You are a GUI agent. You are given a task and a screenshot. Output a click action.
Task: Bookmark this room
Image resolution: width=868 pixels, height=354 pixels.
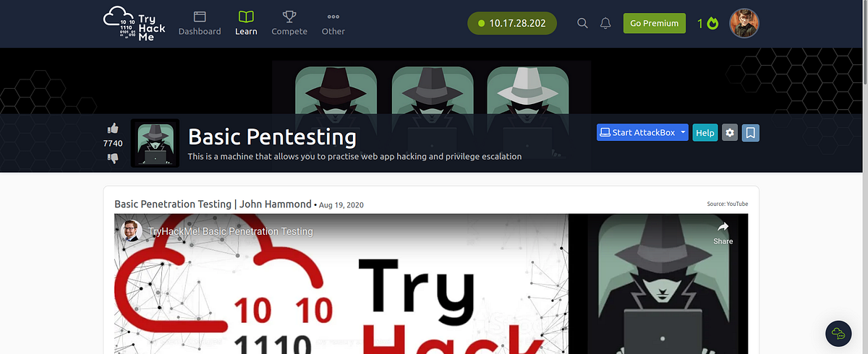pyautogui.click(x=751, y=132)
